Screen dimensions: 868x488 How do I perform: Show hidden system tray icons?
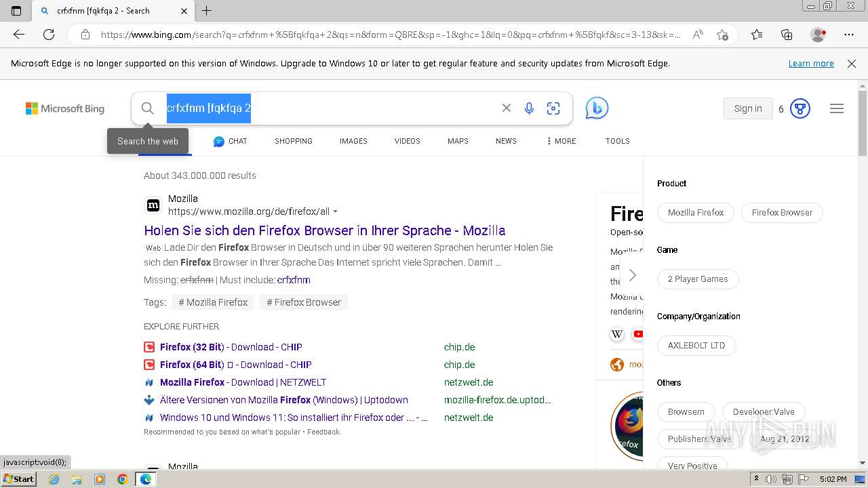coord(756,479)
